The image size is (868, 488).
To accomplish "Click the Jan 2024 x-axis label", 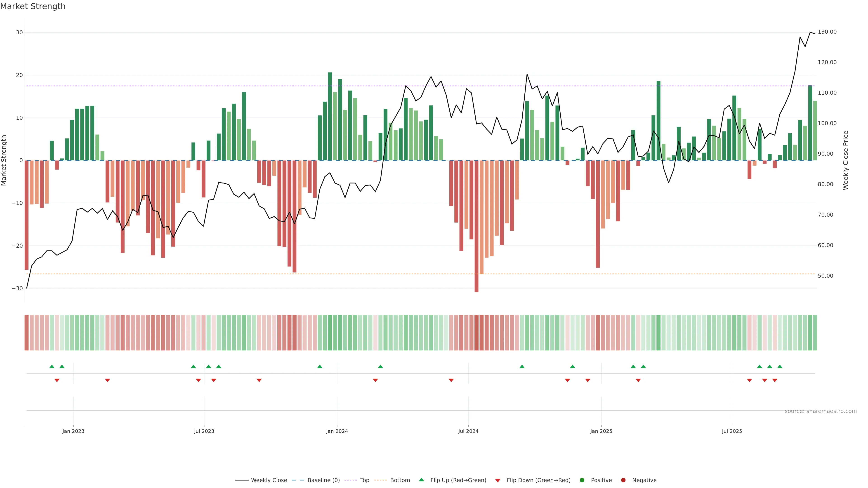I will coord(337,431).
